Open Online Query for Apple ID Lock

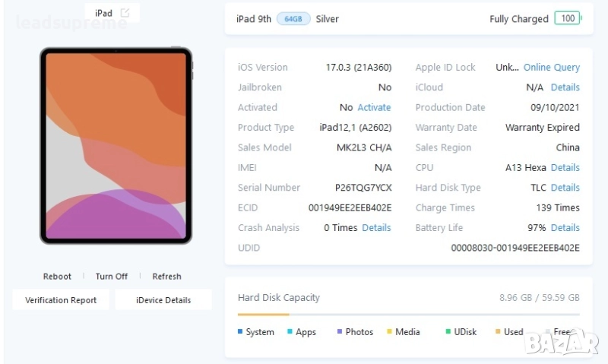(x=552, y=68)
